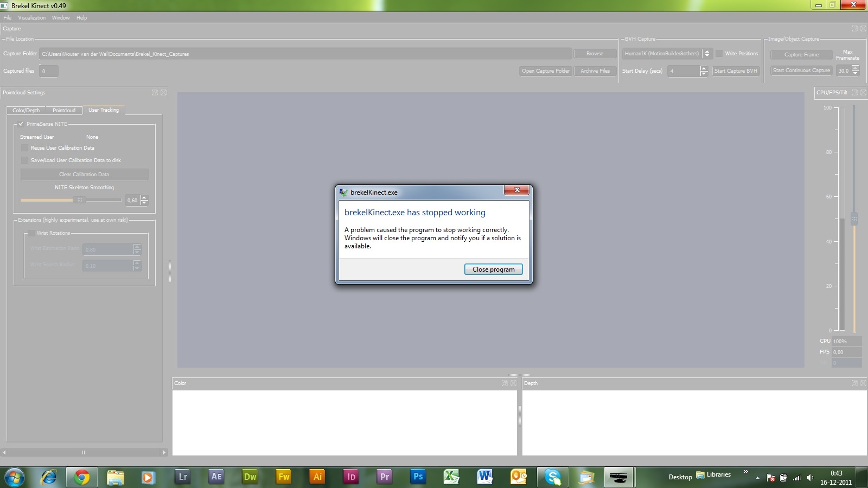
Task: Undock the CPU/FPS/Tilt panel
Action: pyautogui.click(x=854, y=93)
